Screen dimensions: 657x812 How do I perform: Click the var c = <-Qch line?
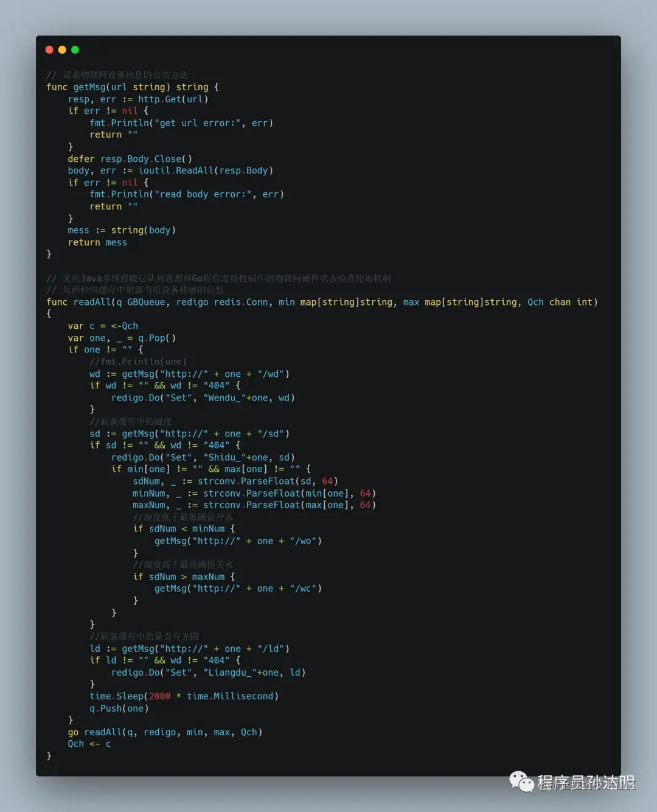(103, 326)
